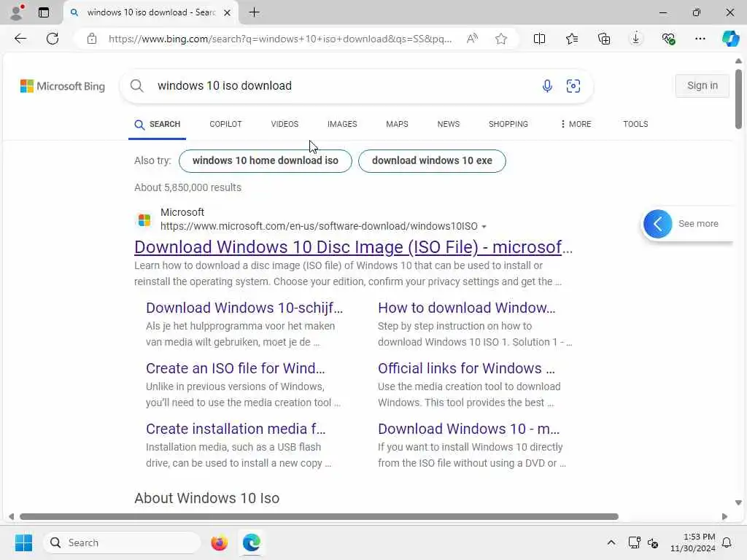Viewport: 747px width, 560px height.
Task: Click the address bar URL
Action: (x=279, y=39)
